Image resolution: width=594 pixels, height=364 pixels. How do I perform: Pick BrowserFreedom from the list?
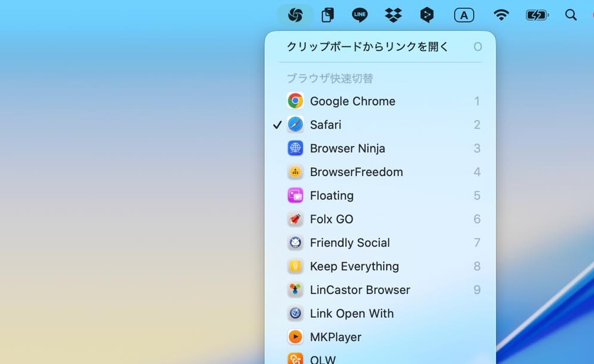(356, 172)
